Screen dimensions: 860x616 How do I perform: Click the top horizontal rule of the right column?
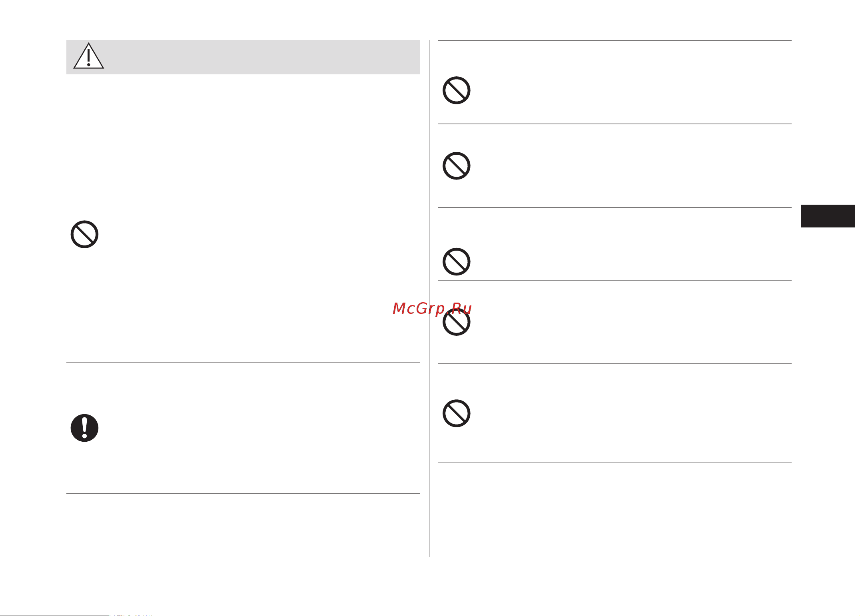(615, 40)
